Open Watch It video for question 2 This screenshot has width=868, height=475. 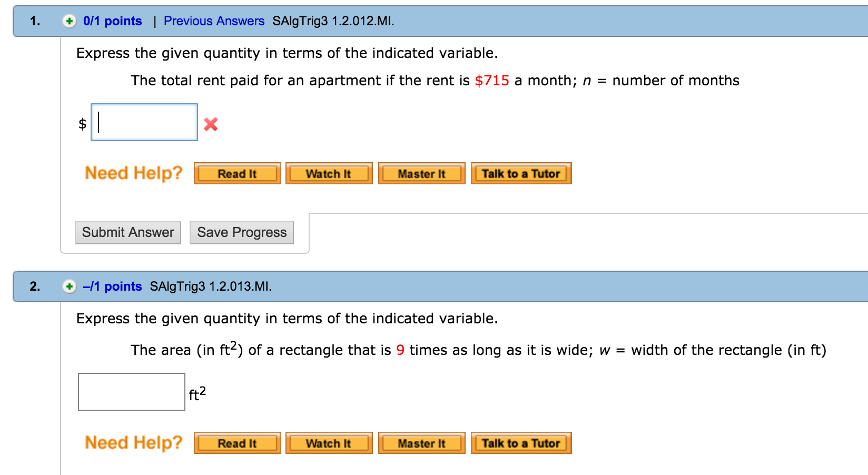pos(329,443)
